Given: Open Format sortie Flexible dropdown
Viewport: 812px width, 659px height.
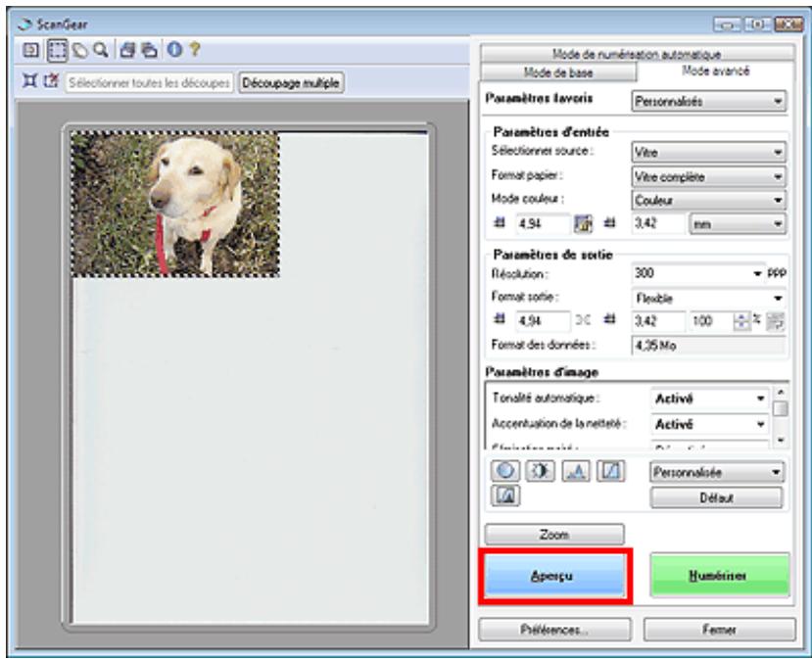Looking at the screenshot, I should click(709, 299).
